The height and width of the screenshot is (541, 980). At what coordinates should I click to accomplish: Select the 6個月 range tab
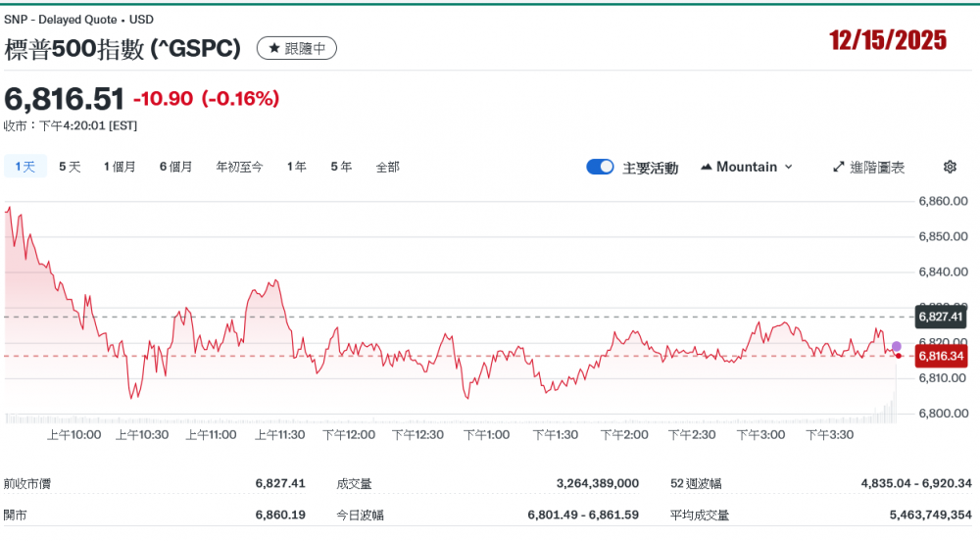(x=176, y=167)
